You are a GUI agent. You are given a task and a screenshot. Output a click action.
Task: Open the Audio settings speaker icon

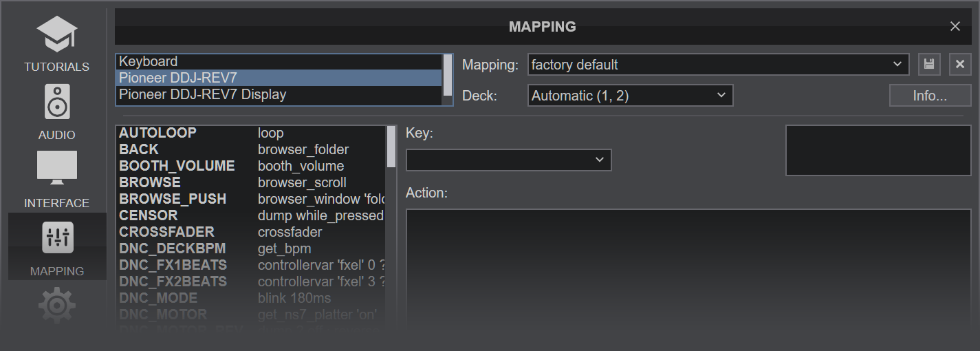(x=56, y=102)
